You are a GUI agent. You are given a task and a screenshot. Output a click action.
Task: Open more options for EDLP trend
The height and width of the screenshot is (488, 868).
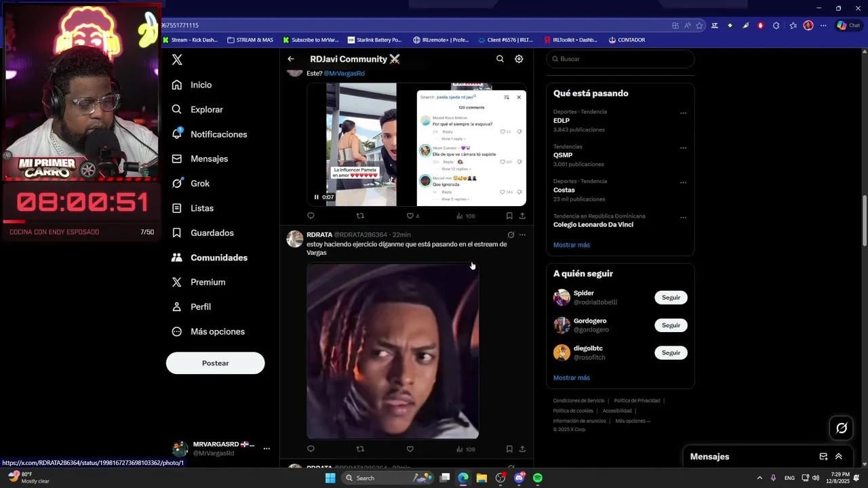click(x=683, y=113)
